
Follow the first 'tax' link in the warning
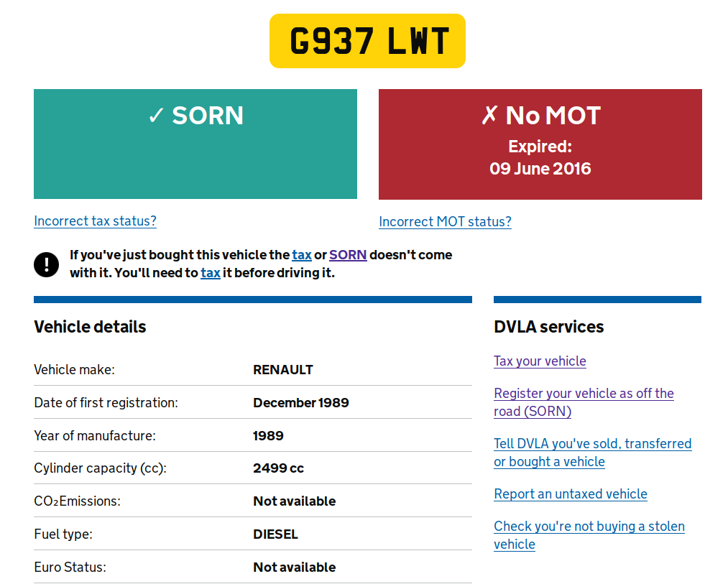tap(302, 255)
